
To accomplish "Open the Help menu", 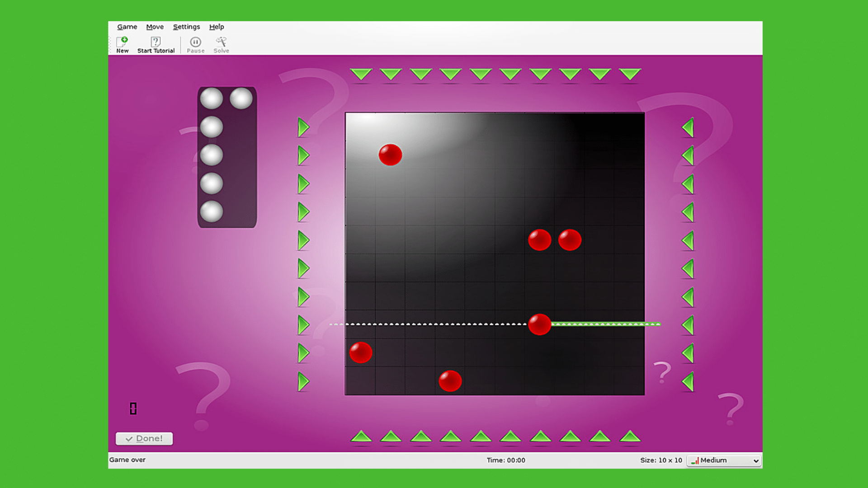I will click(216, 27).
